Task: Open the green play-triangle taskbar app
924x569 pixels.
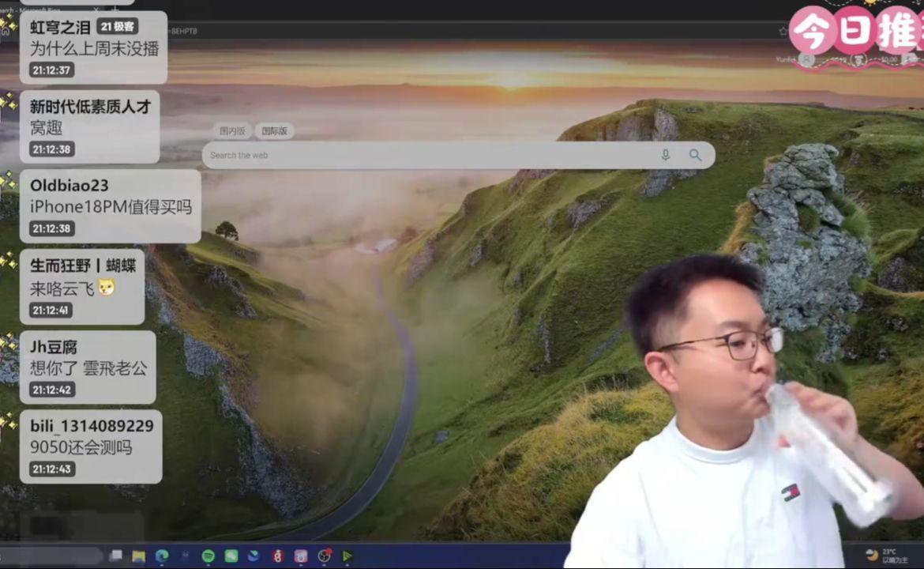Action: tap(347, 556)
